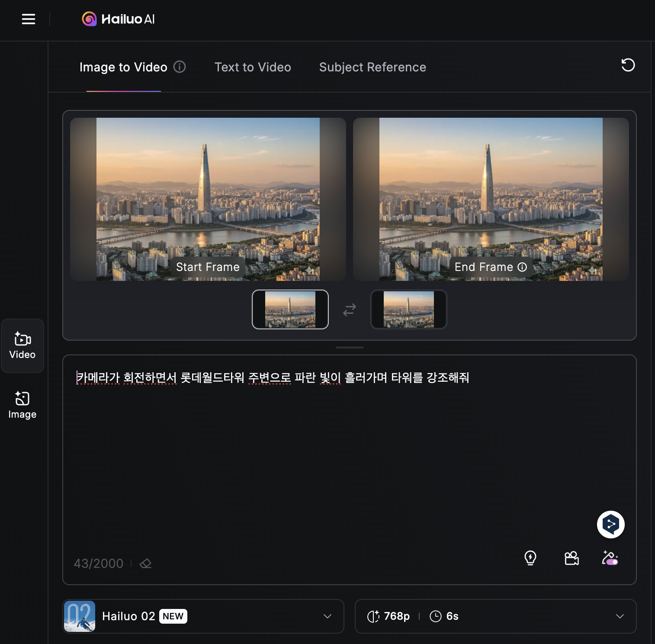The image size is (655, 644).
Task: Select Video in the left sidebar
Action: point(22,346)
